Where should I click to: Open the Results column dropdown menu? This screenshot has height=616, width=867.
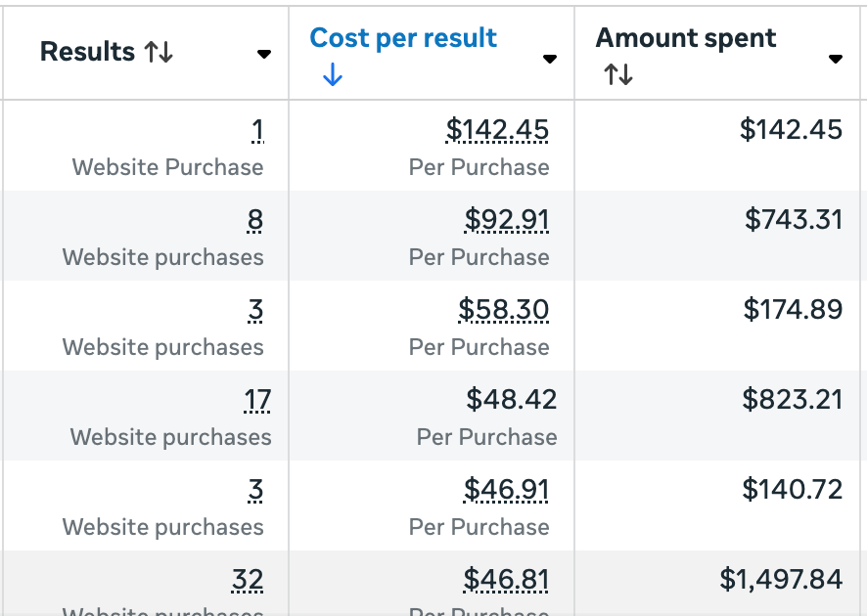(x=263, y=54)
